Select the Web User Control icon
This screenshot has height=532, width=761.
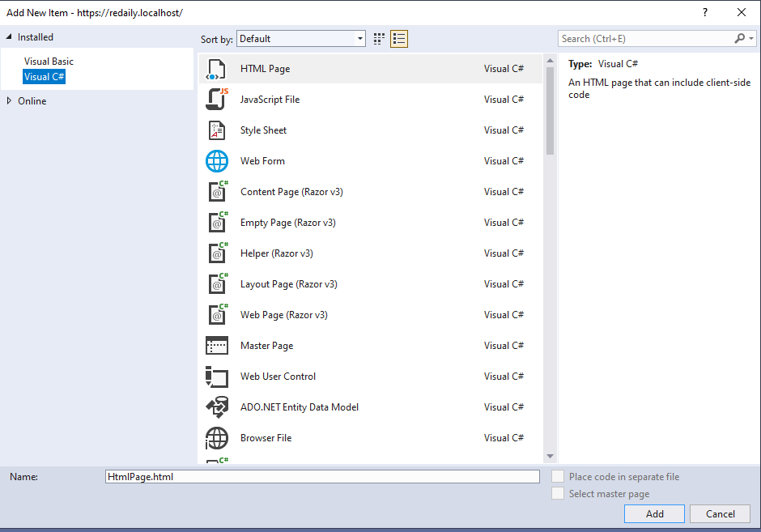[216, 377]
